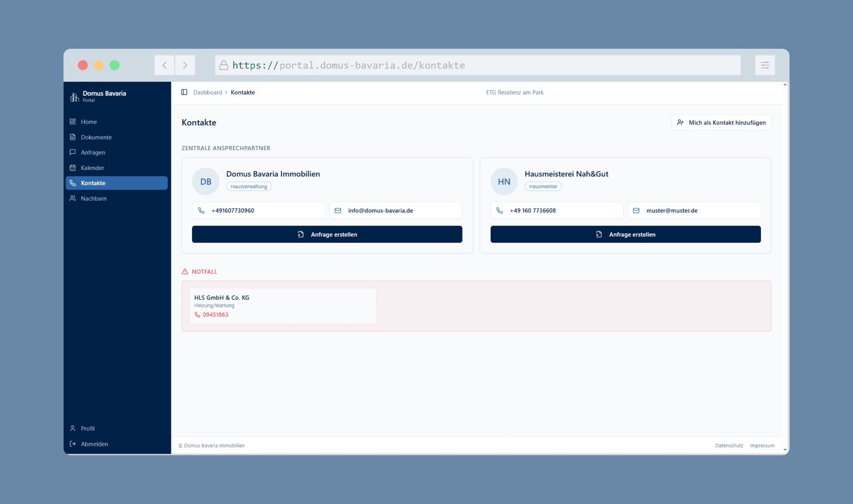Click the Kalender calendar icon
The height and width of the screenshot is (504, 853).
pos(73,167)
